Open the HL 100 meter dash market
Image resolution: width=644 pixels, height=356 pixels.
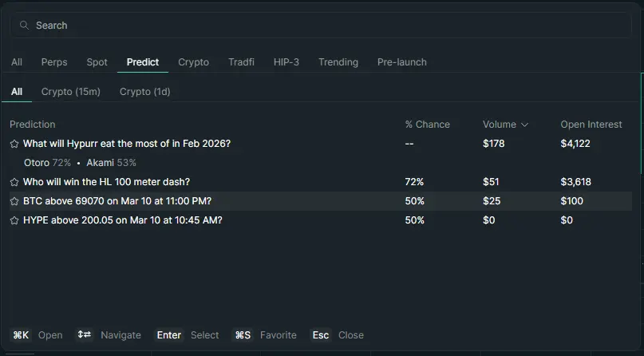point(106,182)
